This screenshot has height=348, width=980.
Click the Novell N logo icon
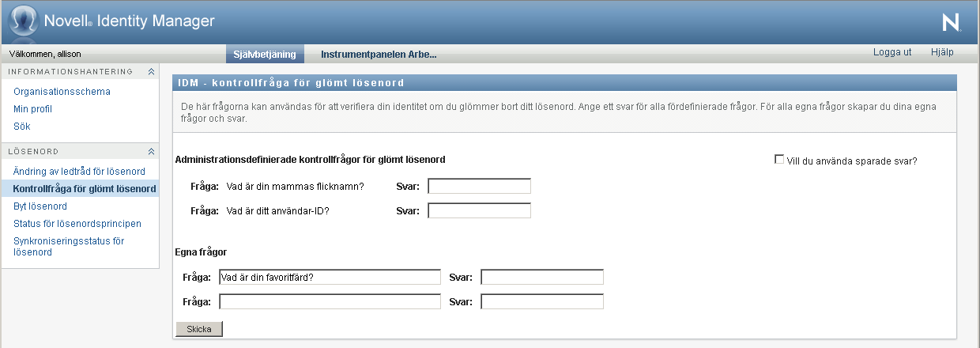tap(951, 22)
